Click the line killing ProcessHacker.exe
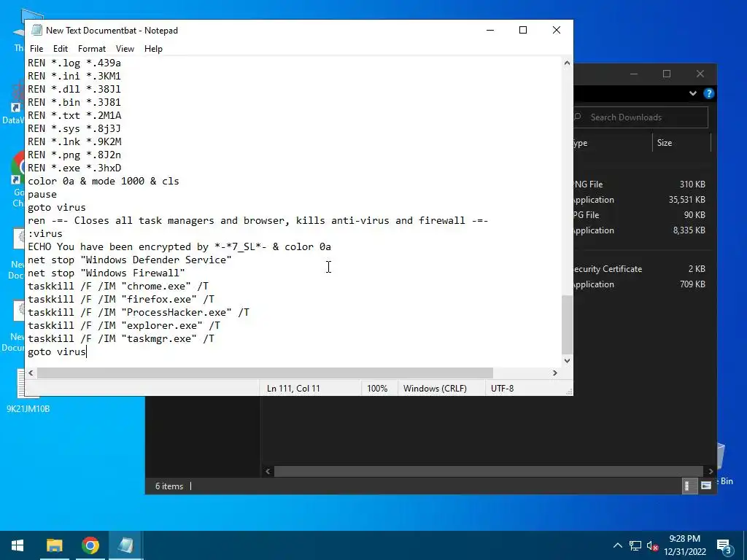The width and height of the screenshot is (747, 560). pyautogui.click(x=139, y=312)
